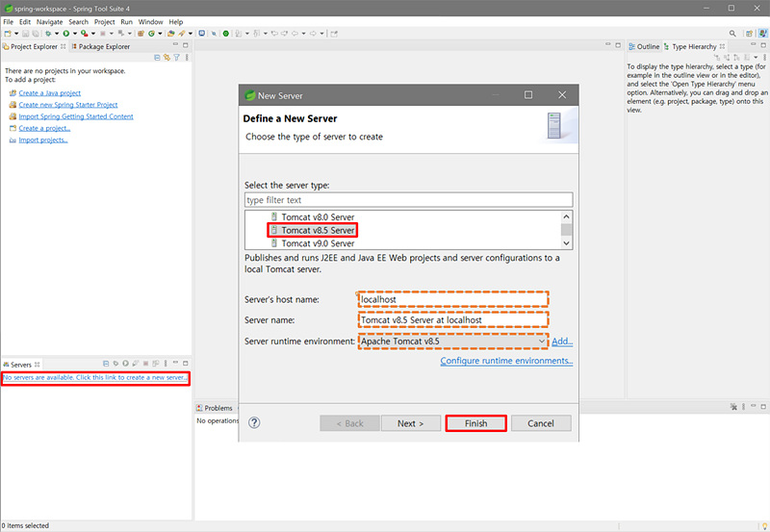Click the help question mark in New Server dialog
This screenshot has height=532, width=770.
pos(254,422)
